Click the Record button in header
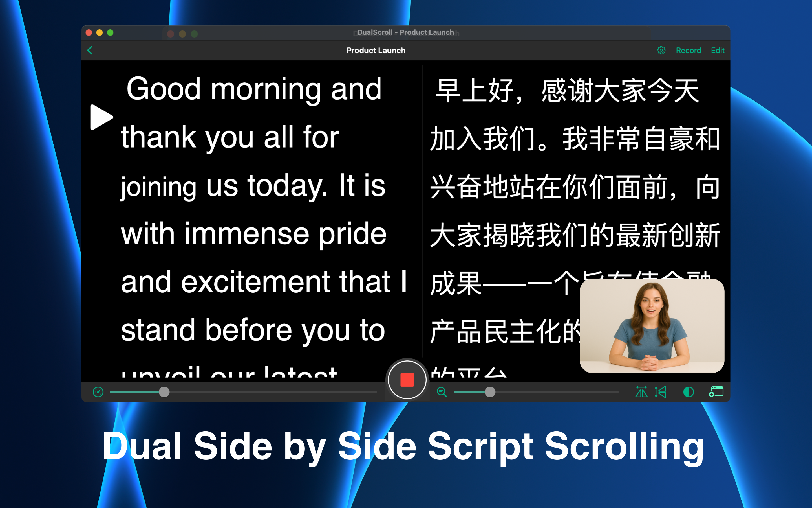 pyautogui.click(x=688, y=51)
